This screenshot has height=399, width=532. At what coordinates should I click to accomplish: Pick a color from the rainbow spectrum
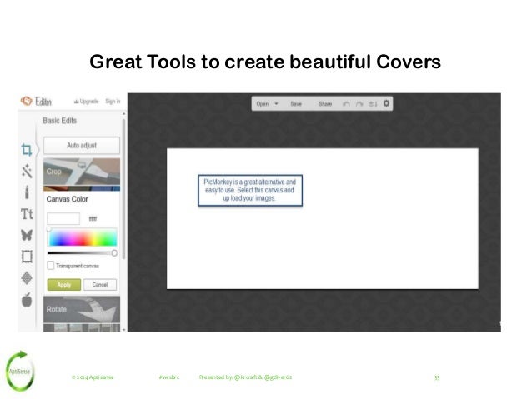tap(83, 237)
